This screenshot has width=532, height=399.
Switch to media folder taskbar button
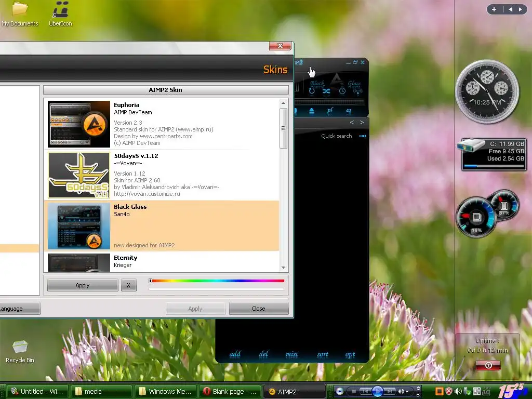coord(101,391)
